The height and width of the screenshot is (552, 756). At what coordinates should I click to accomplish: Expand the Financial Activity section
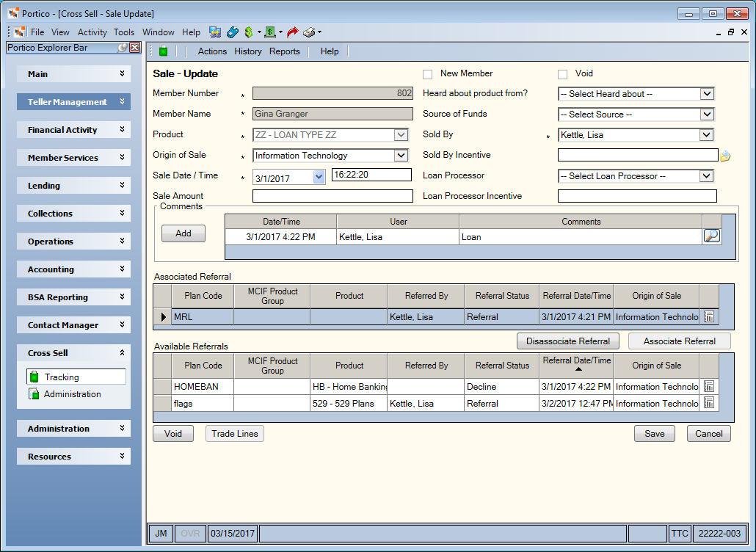pyautogui.click(x=122, y=129)
